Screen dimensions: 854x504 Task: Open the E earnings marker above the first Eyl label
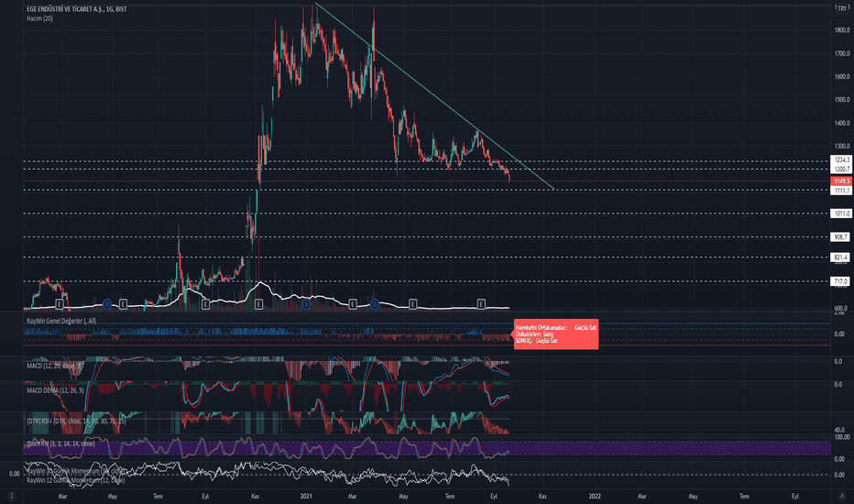click(x=205, y=304)
